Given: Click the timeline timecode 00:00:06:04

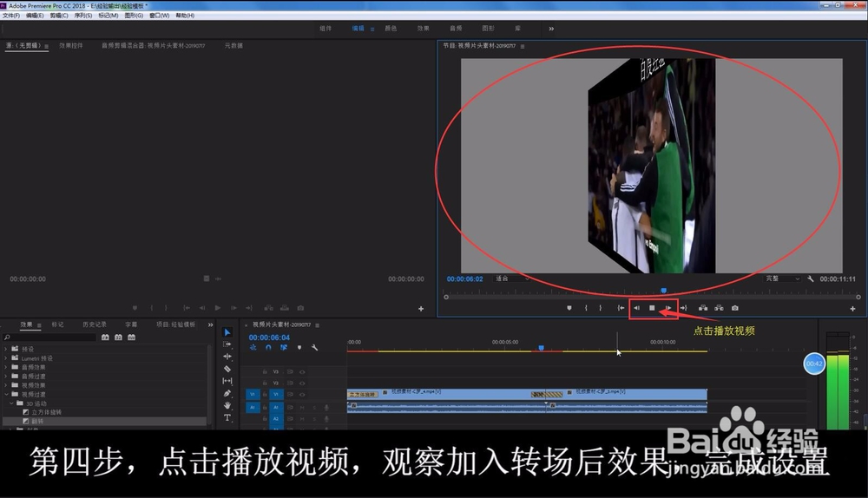Looking at the screenshot, I should (269, 337).
